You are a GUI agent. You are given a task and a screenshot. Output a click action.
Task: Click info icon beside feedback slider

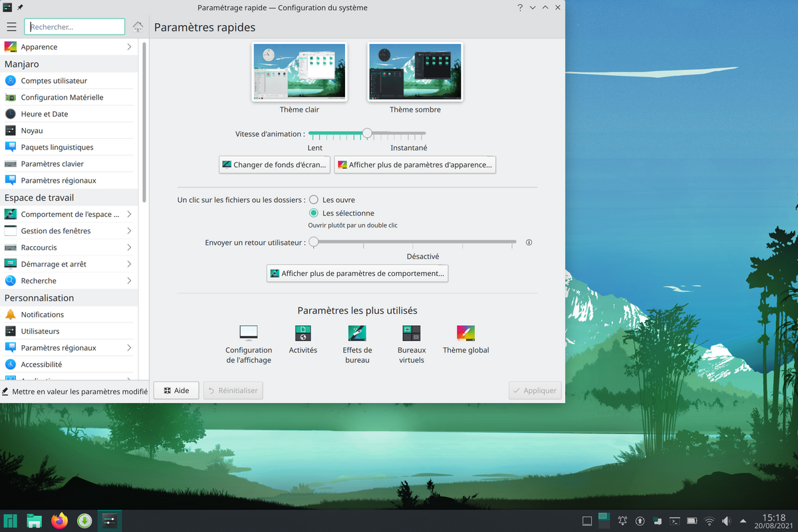[x=529, y=243]
